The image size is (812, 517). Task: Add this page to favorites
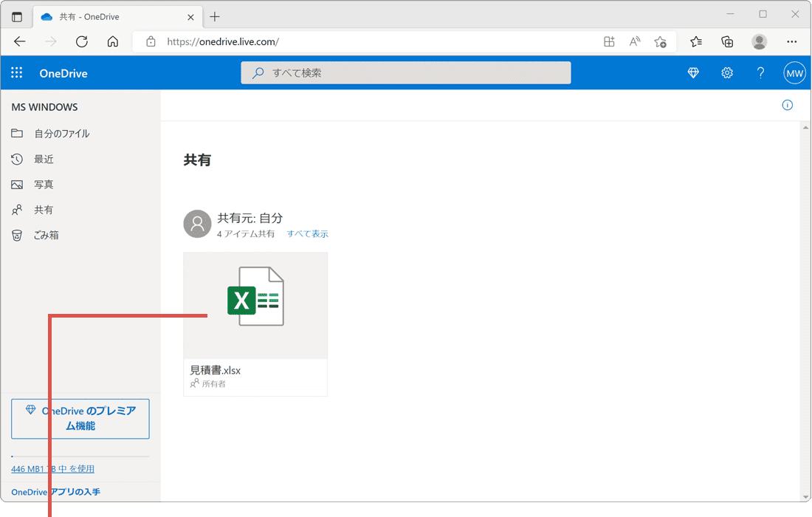pos(660,41)
